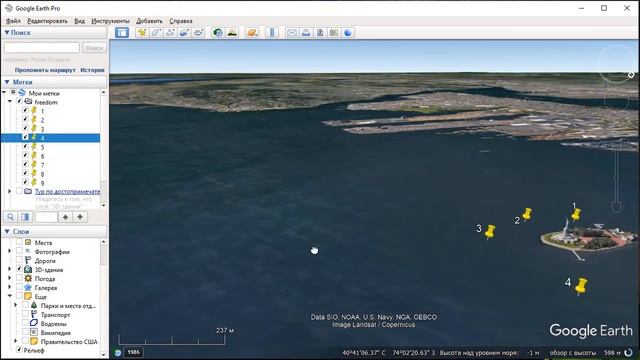
Task: Collapse the Мои метки tree node
Action: click(x=4, y=93)
